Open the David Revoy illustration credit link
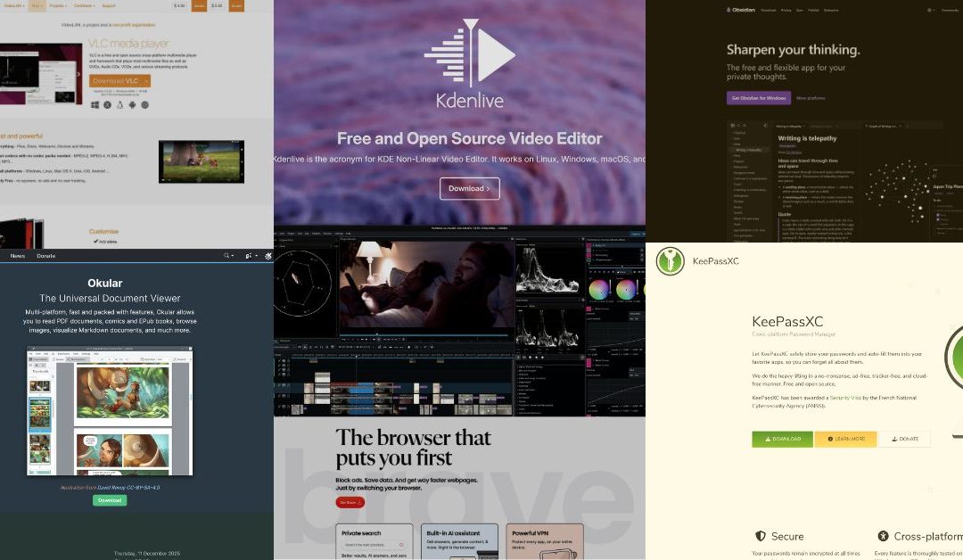The height and width of the screenshot is (560, 963). point(128,488)
